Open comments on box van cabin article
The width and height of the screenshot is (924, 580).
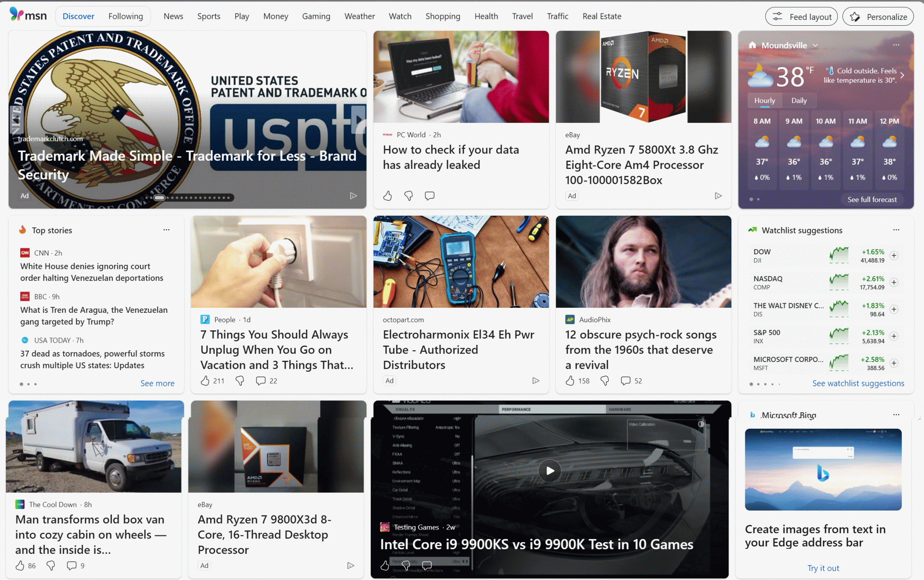[x=72, y=566]
